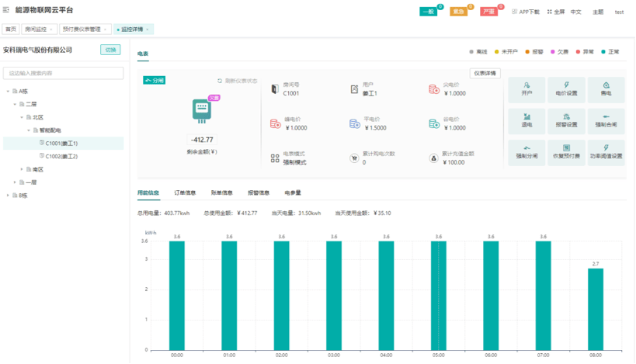Click the tree search input field
The image size is (636, 364).
[x=63, y=73]
